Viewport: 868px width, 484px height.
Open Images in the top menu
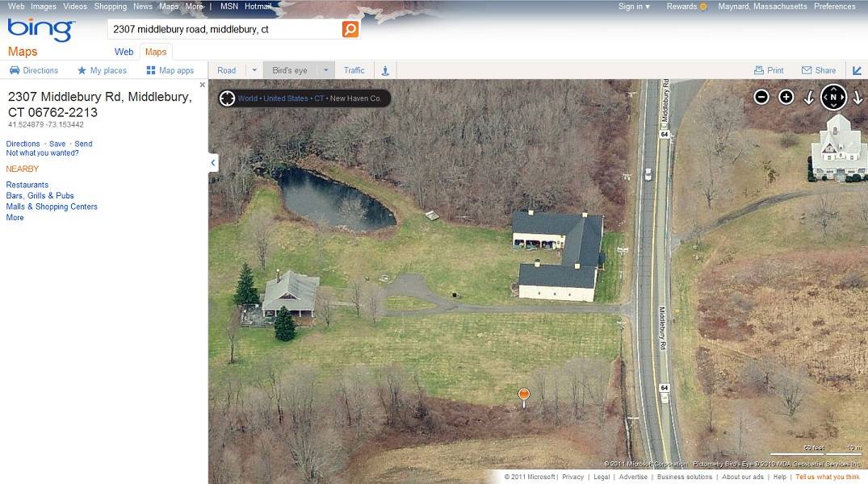43,6
